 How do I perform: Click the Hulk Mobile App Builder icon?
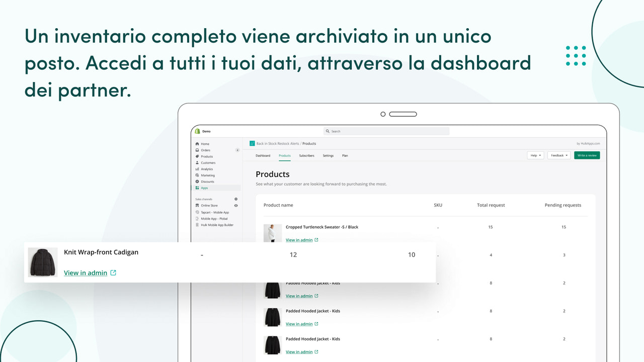197,225
